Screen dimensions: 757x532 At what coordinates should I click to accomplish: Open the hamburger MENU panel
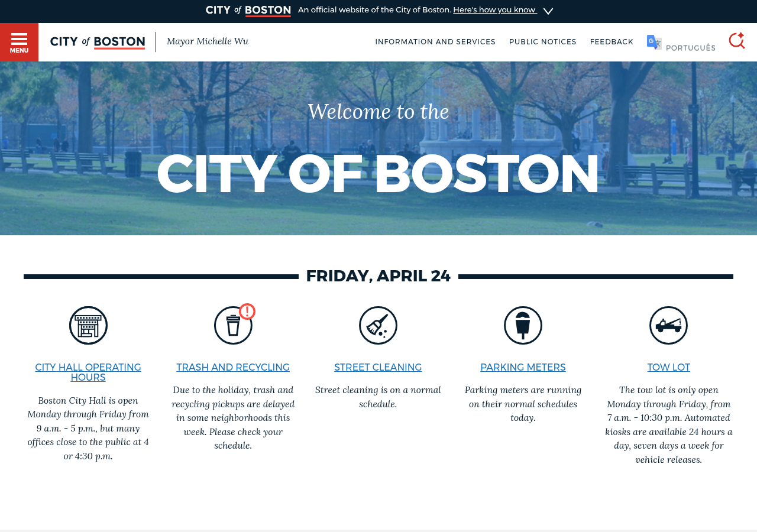(18, 41)
